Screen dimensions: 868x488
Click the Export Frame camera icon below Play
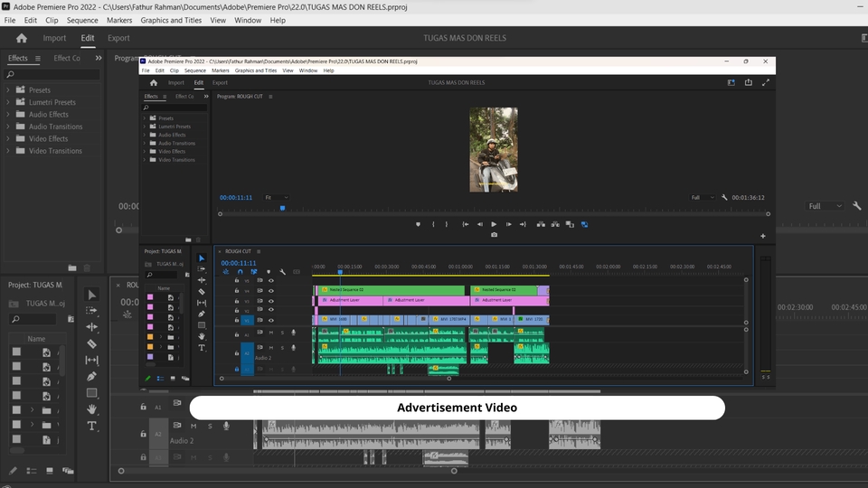pos(494,235)
